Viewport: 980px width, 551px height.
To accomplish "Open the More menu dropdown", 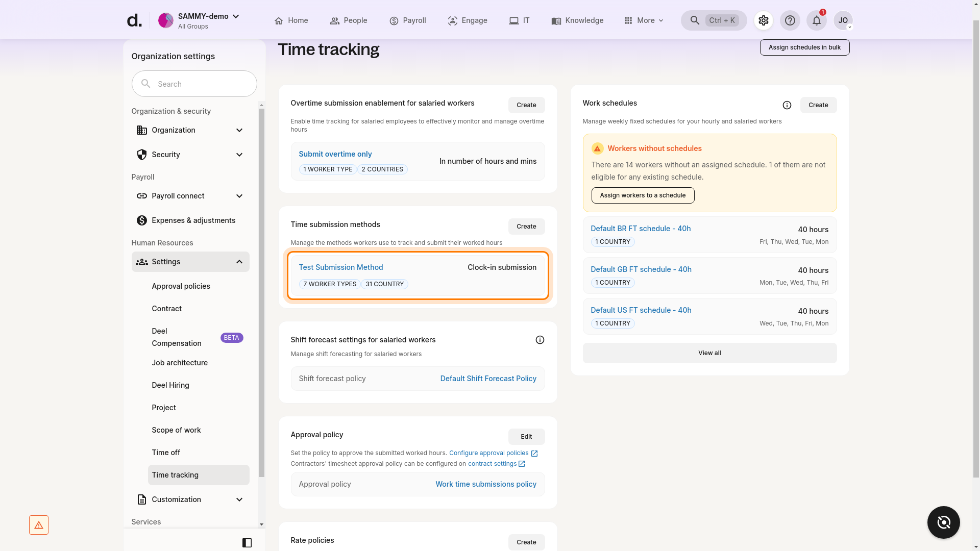I will (644, 20).
